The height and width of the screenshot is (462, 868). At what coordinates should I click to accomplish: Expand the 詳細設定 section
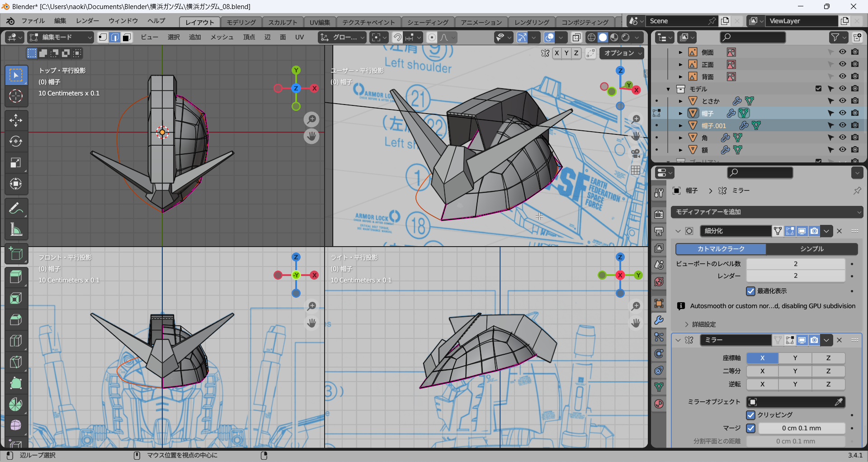[x=703, y=324]
